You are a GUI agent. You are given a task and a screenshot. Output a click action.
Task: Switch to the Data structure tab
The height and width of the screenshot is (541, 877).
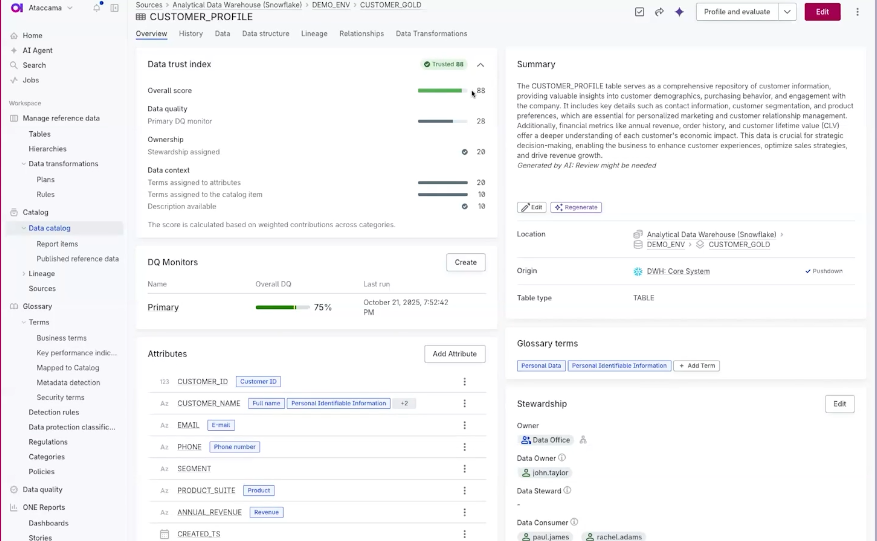265,34
